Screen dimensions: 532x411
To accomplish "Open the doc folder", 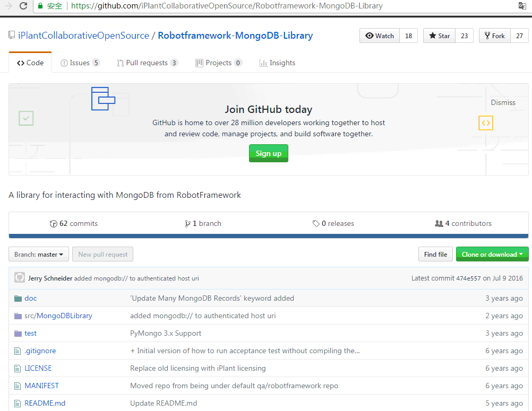I will pyautogui.click(x=31, y=299).
